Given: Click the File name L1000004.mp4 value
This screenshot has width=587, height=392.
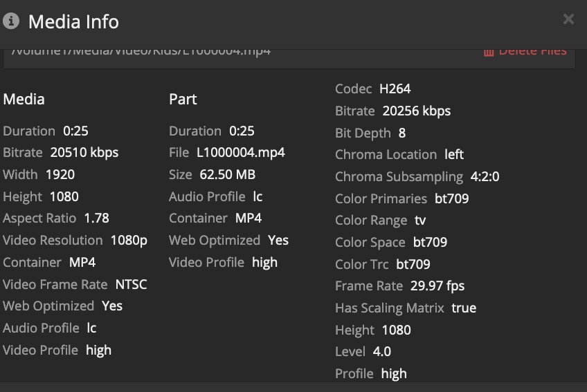Looking at the screenshot, I should 241,152.
